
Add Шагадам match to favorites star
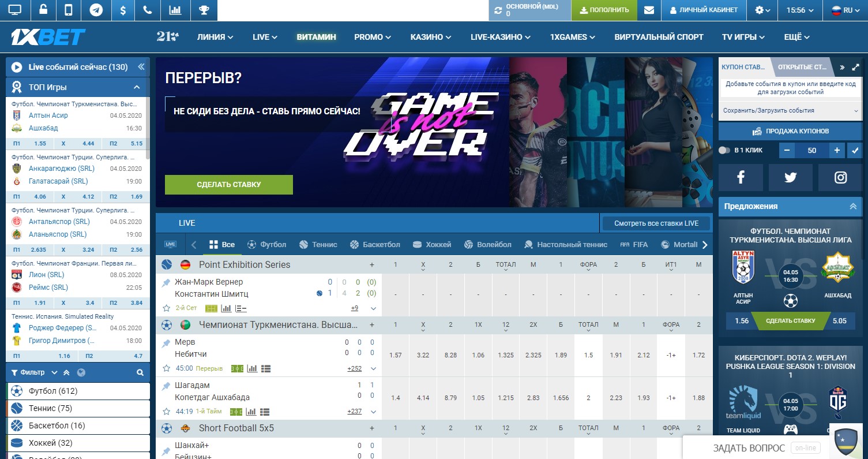166,412
